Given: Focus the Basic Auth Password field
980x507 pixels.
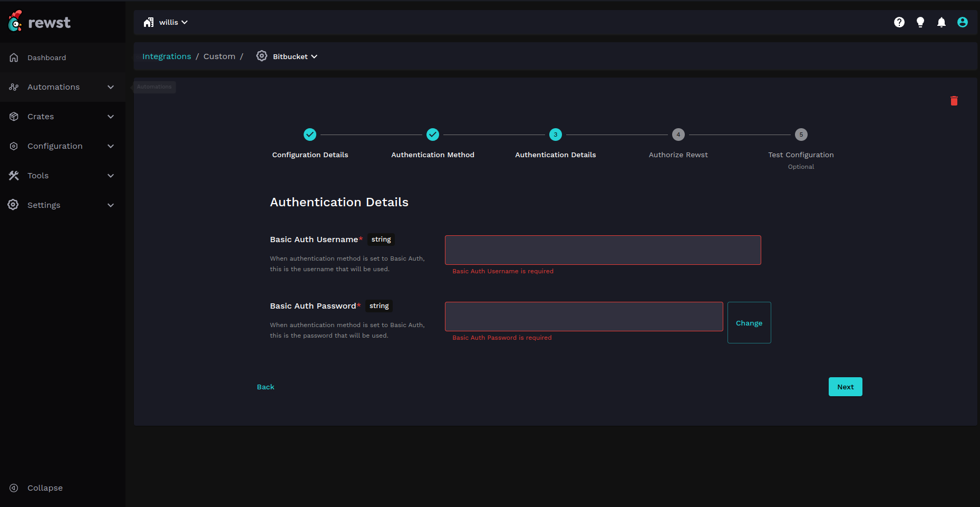Looking at the screenshot, I should click(x=584, y=317).
